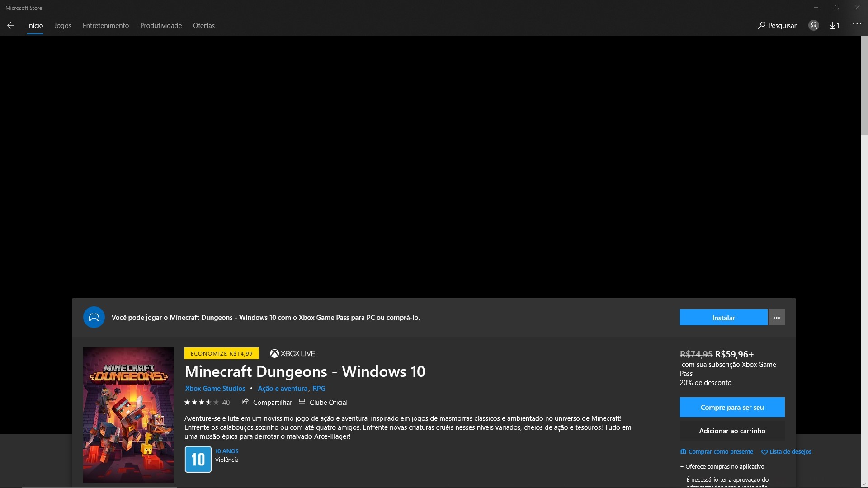Click the Economize R$14,99 badge
This screenshot has height=488, width=868.
point(222,353)
